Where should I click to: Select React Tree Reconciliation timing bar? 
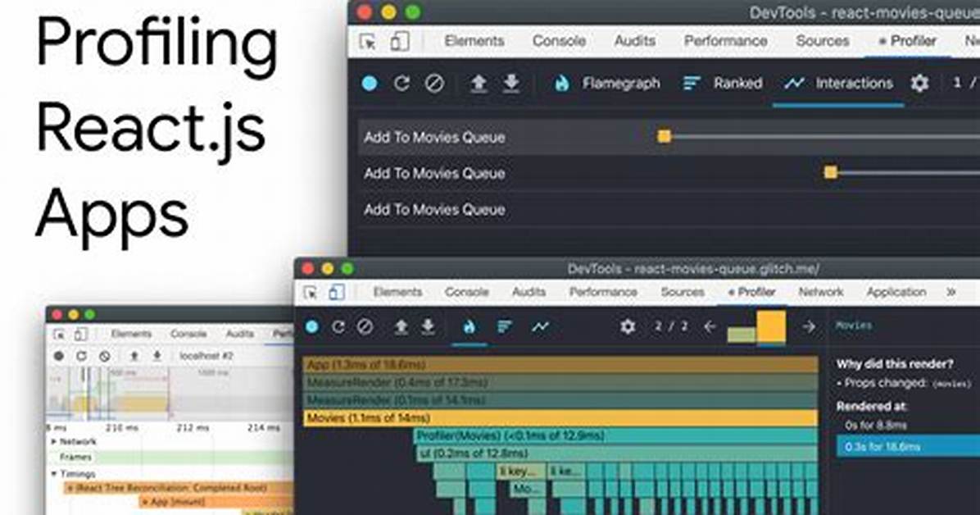click(178, 488)
